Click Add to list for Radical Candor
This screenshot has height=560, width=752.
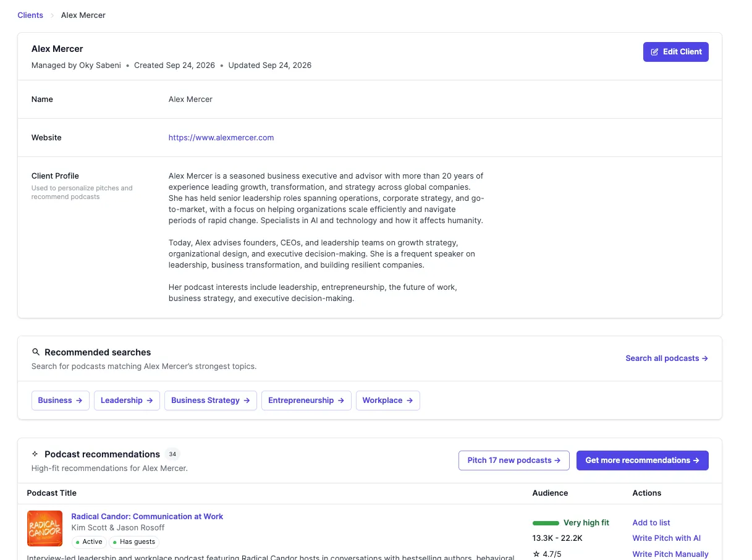pos(651,523)
